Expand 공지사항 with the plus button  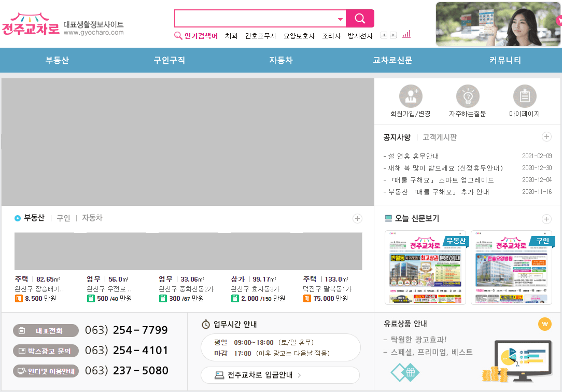(x=547, y=136)
